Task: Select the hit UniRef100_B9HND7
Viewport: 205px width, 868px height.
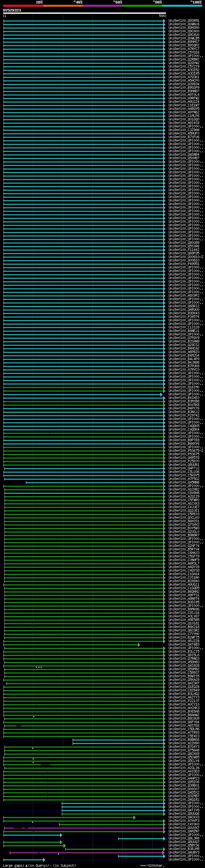Action: [x=184, y=91]
